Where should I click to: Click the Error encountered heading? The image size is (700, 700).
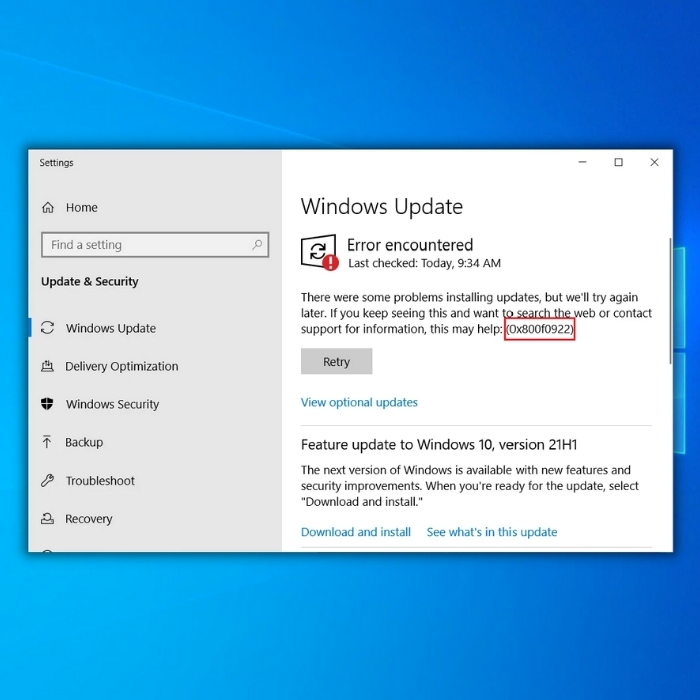[x=410, y=245]
